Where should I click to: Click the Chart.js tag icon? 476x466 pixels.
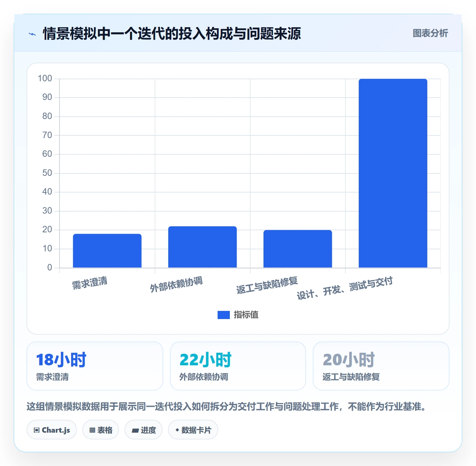point(37,430)
